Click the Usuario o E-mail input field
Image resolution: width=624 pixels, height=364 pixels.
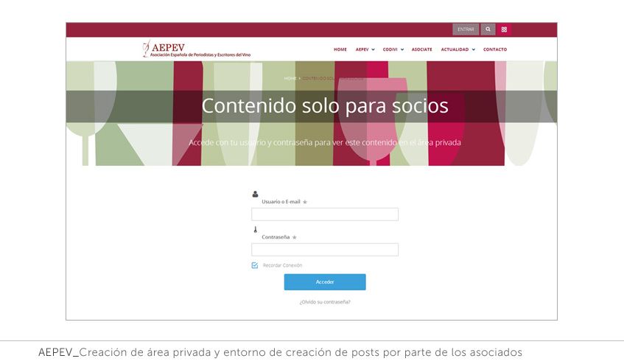[x=325, y=214]
